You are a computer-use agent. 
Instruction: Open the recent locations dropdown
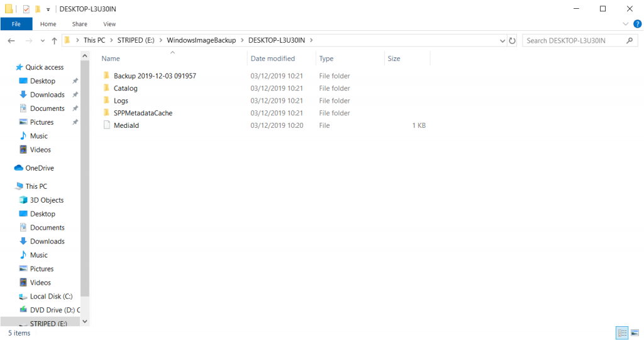pyautogui.click(x=43, y=40)
